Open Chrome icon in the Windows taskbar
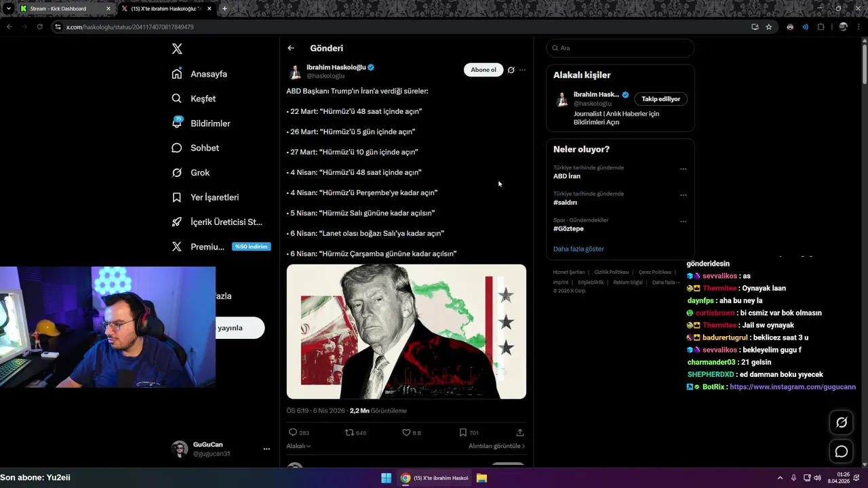 pyautogui.click(x=405, y=478)
